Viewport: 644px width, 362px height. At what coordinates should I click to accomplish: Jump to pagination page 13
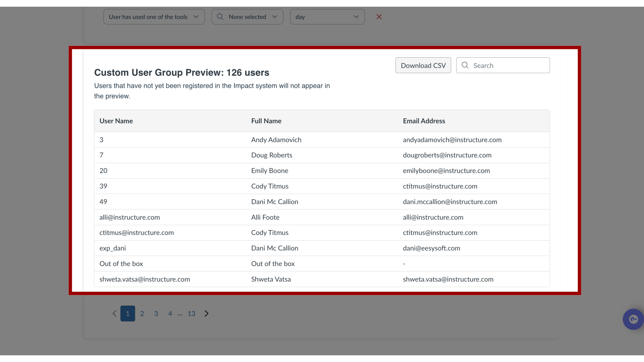[x=192, y=313]
